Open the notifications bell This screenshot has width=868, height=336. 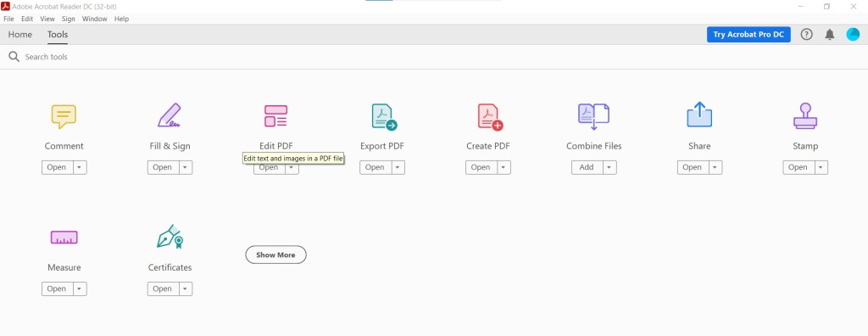coord(829,35)
